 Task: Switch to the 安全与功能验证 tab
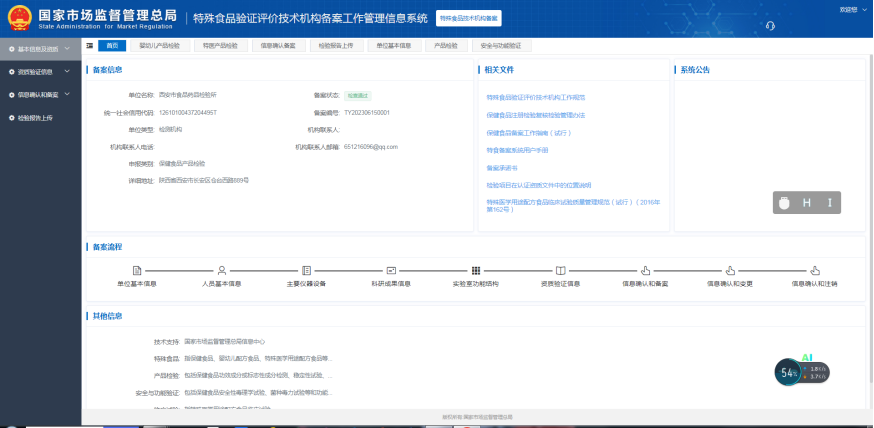pyautogui.click(x=502, y=46)
